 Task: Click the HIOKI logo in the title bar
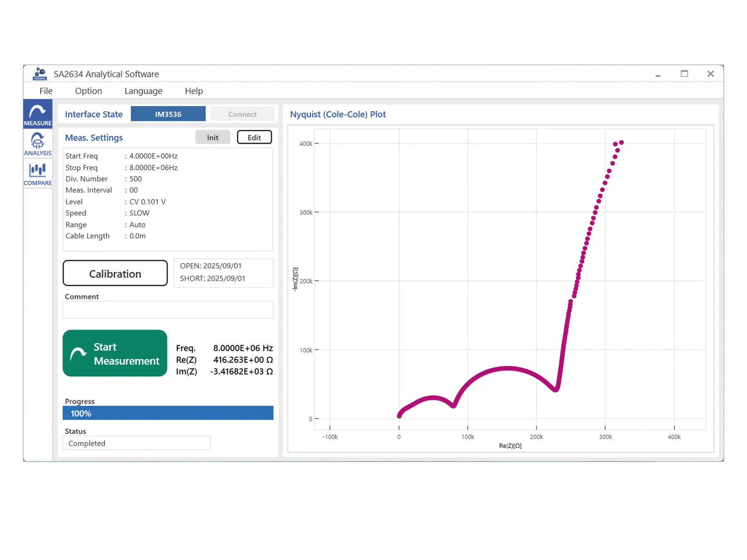(40, 73)
